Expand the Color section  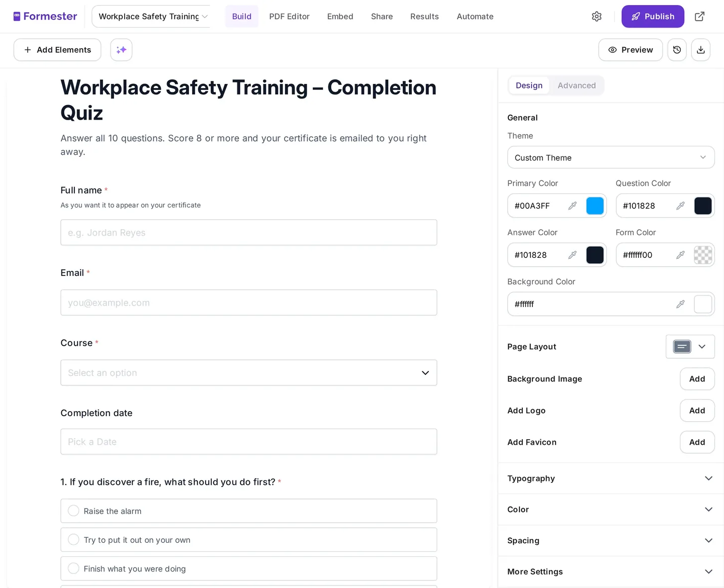coord(611,510)
